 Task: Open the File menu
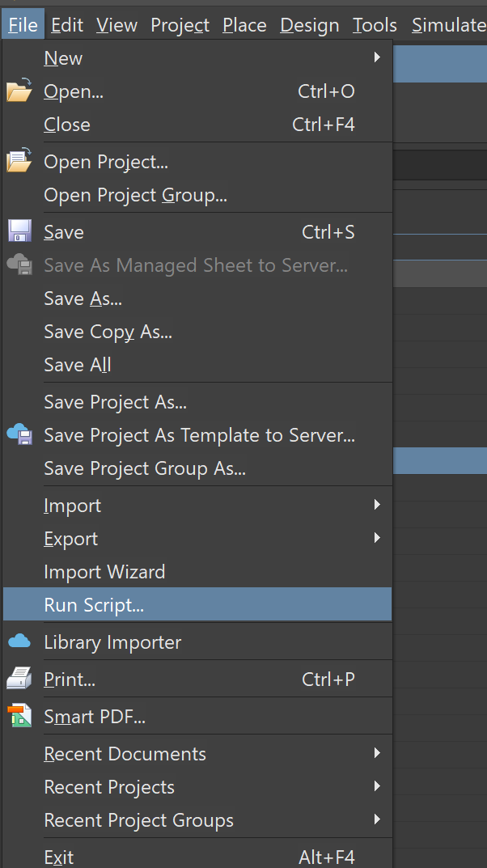click(23, 25)
